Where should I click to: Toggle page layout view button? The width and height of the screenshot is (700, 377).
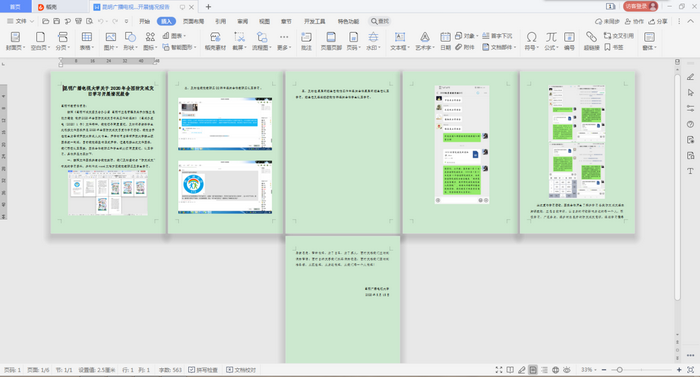click(x=533, y=370)
